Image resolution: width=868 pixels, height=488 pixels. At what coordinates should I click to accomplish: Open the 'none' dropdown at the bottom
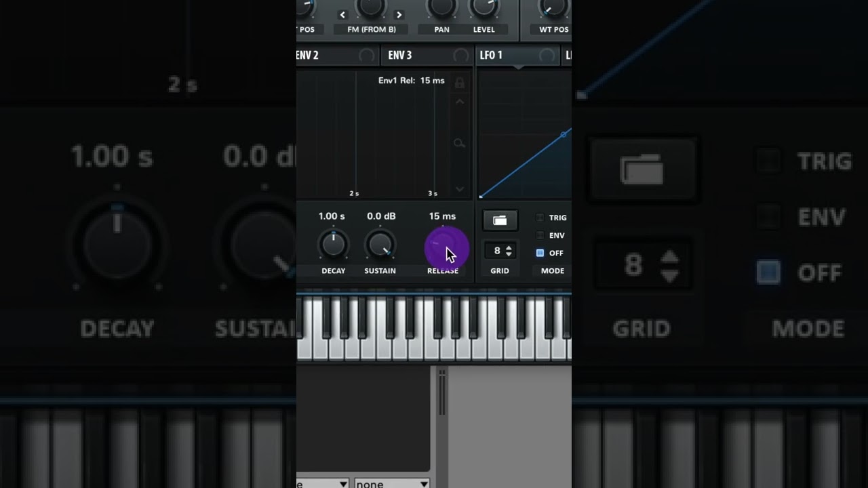392,483
